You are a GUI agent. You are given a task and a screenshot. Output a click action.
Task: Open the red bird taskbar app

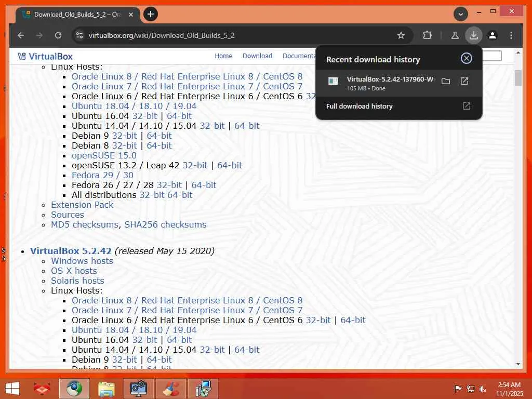[x=42, y=389]
